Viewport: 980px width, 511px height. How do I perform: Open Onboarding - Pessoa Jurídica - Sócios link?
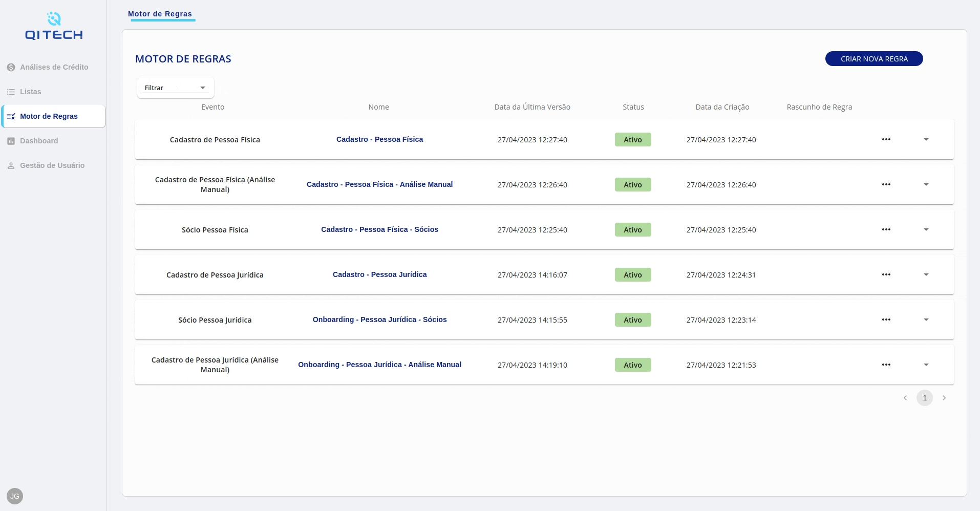click(379, 320)
